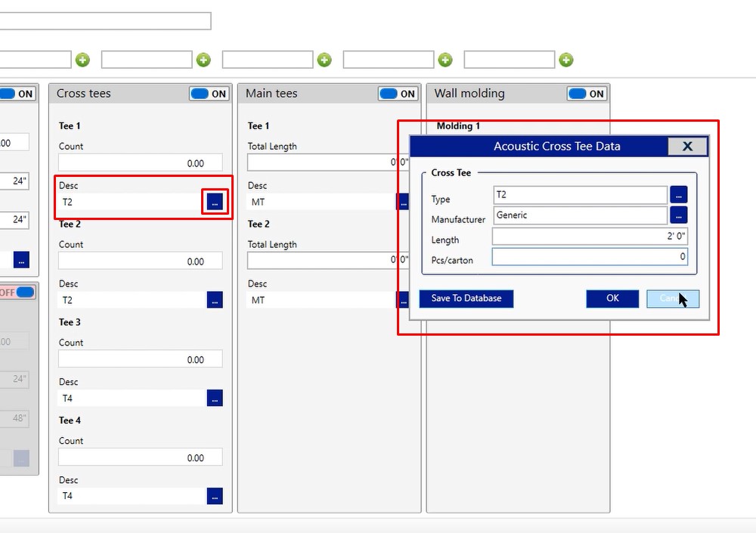The height and width of the screenshot is (533, 756).
Task: Click the Pcs/carton input field
Action: click(x=590, y=257)
